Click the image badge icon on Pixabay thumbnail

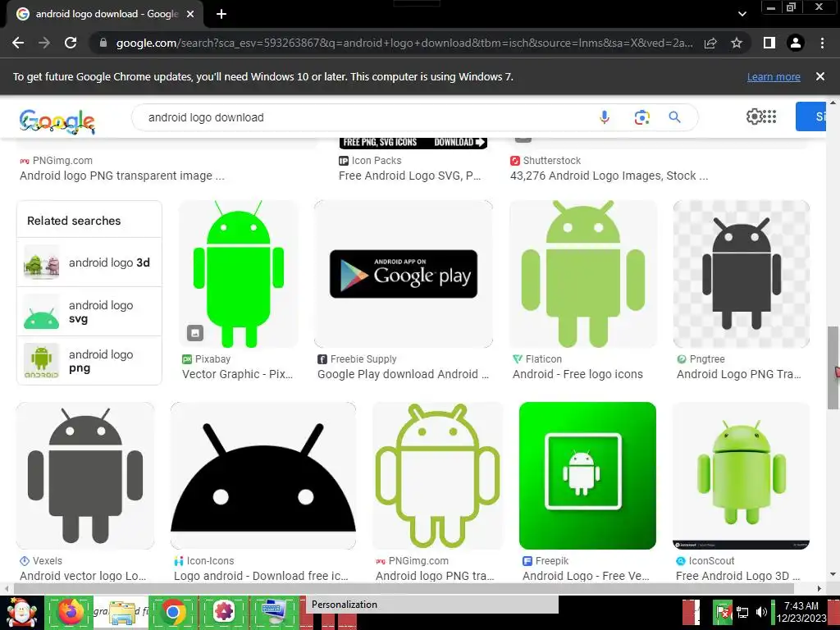(195, 333)
